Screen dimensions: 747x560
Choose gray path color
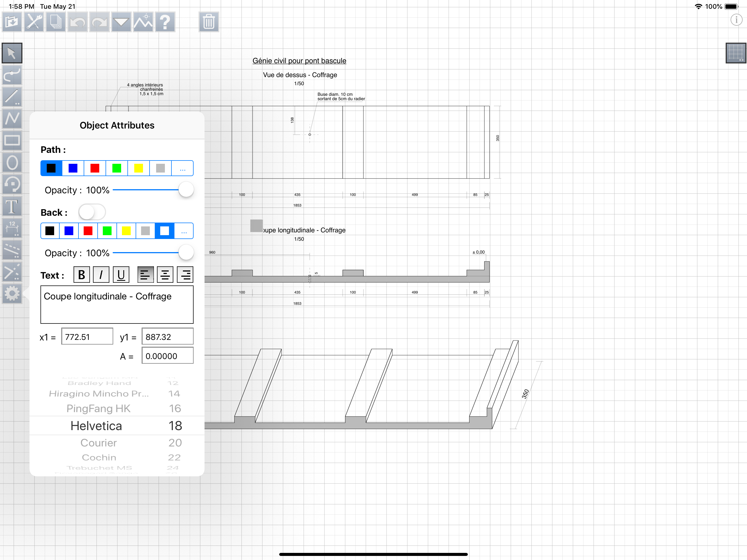point(161,168)
